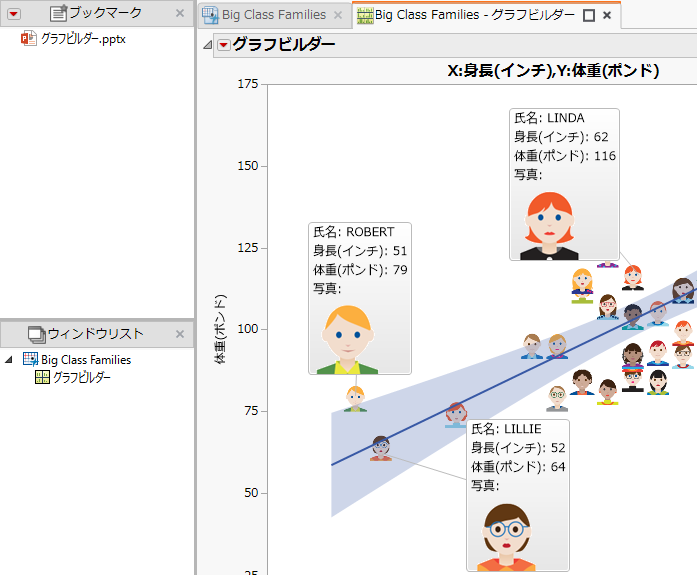This screenshot has width=697, height=575.
Task: Select ROBERT's small marker below his label
Action: pyautogui.click(x=355, y=399)
